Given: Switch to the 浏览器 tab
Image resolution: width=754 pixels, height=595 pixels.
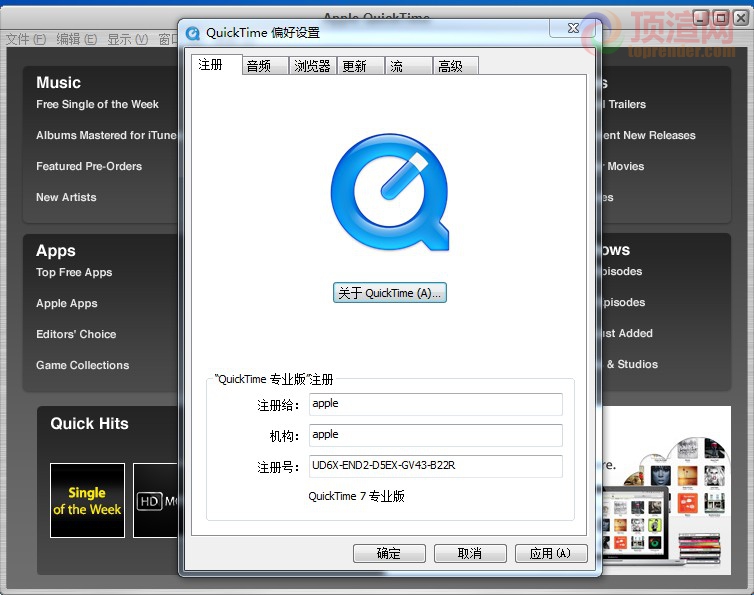Looking at the screenshot, I should (x=313, y=66).
